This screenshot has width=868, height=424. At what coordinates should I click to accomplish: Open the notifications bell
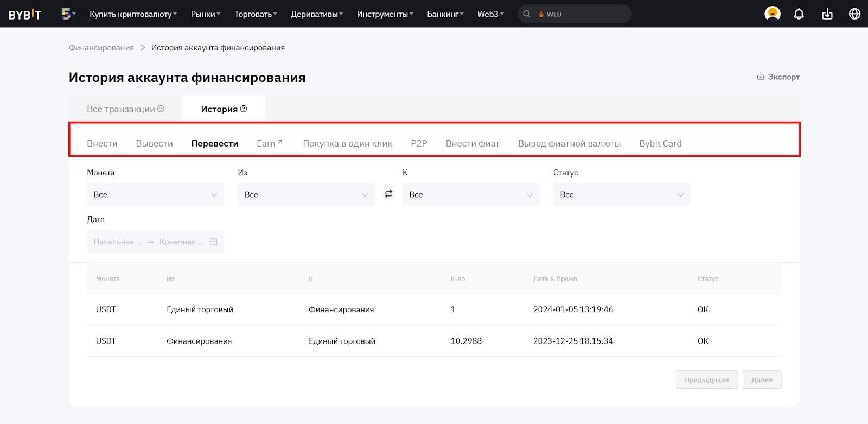pos(799,14)
